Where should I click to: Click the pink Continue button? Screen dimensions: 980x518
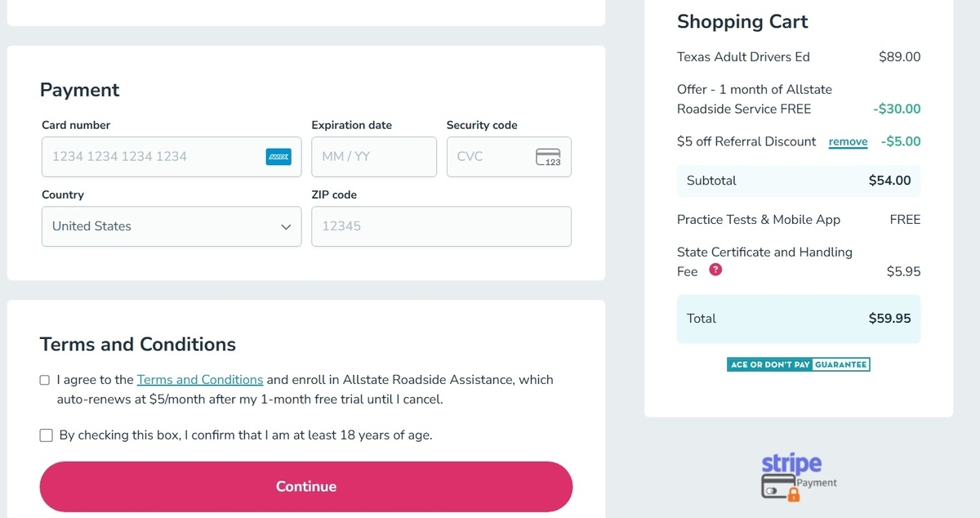[306, 486]
